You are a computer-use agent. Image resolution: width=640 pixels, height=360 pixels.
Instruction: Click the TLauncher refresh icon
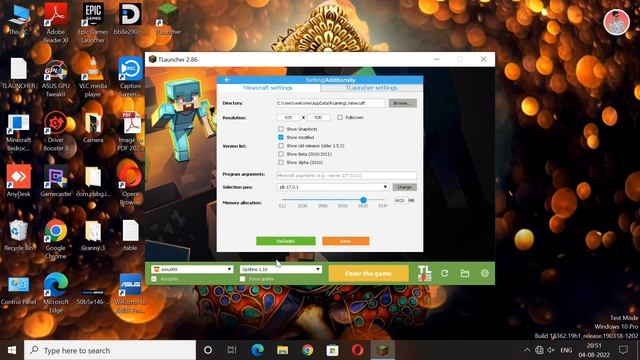[x=444, y=273]
